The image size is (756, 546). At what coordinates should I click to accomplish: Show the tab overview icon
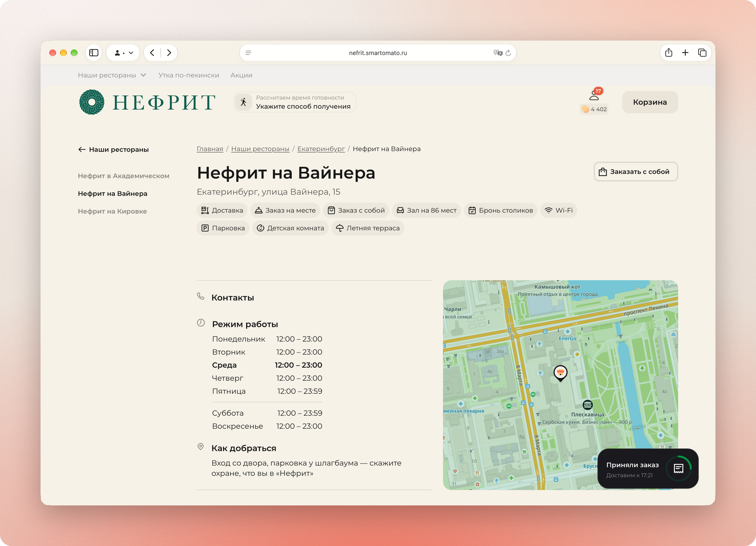click(702, 53)
